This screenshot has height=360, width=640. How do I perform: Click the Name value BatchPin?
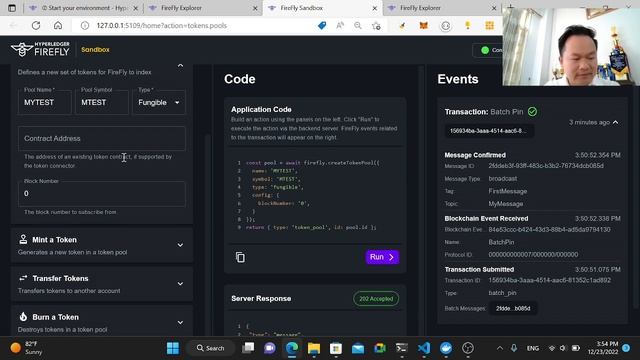tap(501, 242)
